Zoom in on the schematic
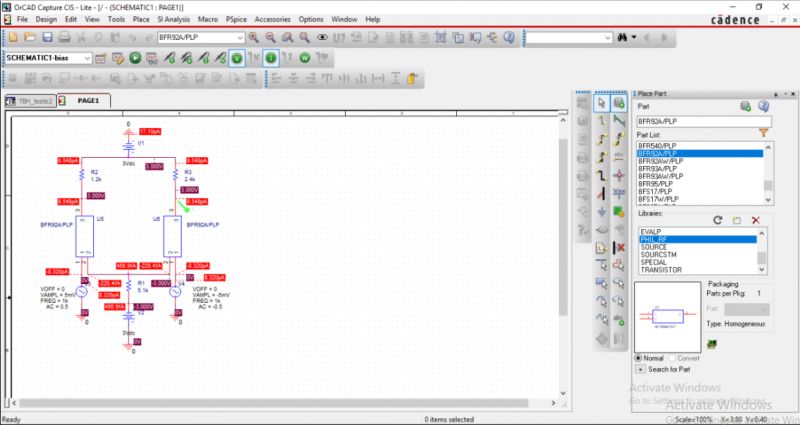 [x=254, y=37]
